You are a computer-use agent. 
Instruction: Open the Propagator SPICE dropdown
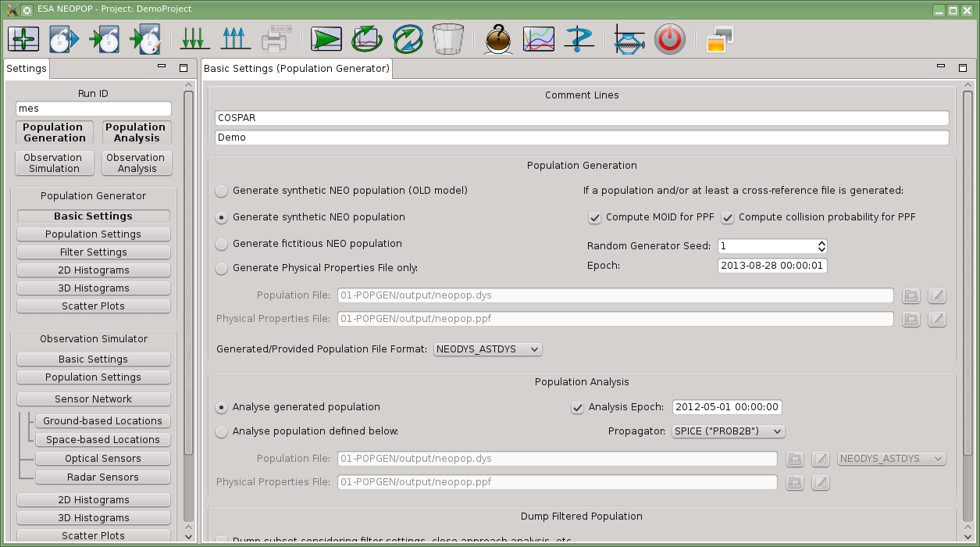point(728,431)
